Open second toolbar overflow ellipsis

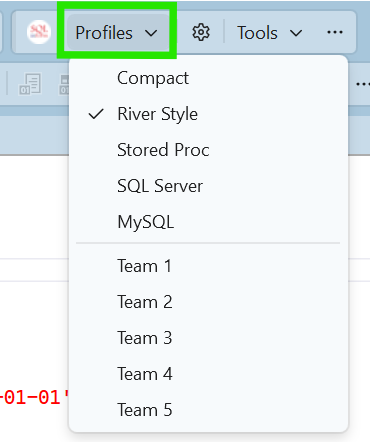[x=363, y=84]
